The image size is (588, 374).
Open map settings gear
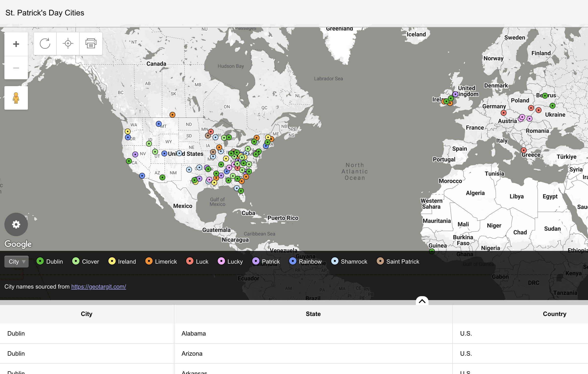[16, 224]
